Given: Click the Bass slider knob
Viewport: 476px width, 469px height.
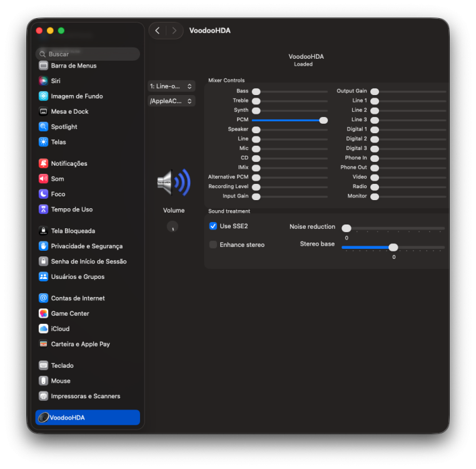Looking at the screenshot, I should (x=256, y=92).
